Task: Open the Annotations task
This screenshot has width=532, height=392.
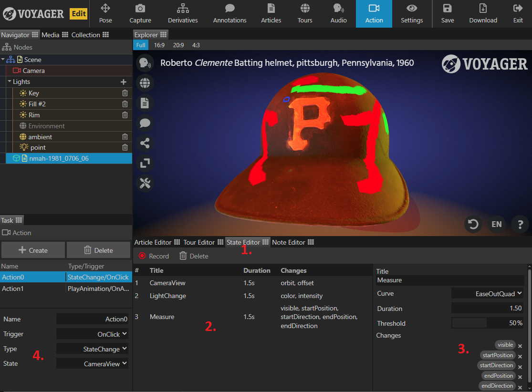Action: (x=229, y=14)
